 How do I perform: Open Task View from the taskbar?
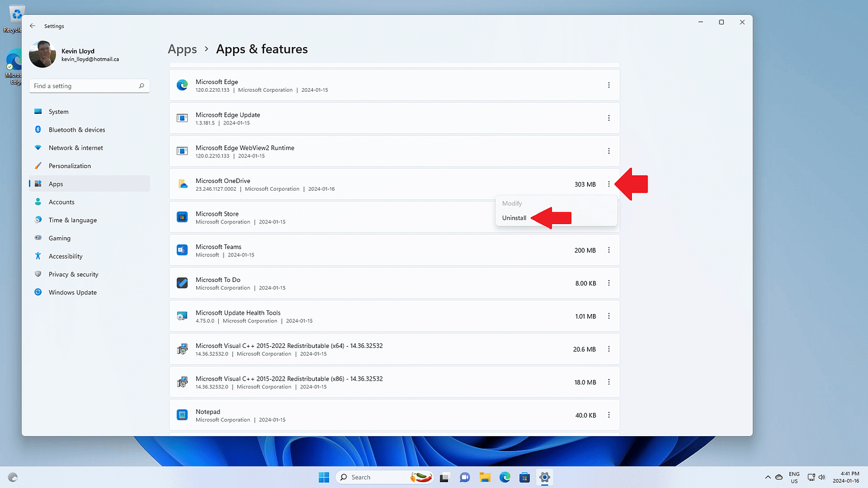coord(444,477)
